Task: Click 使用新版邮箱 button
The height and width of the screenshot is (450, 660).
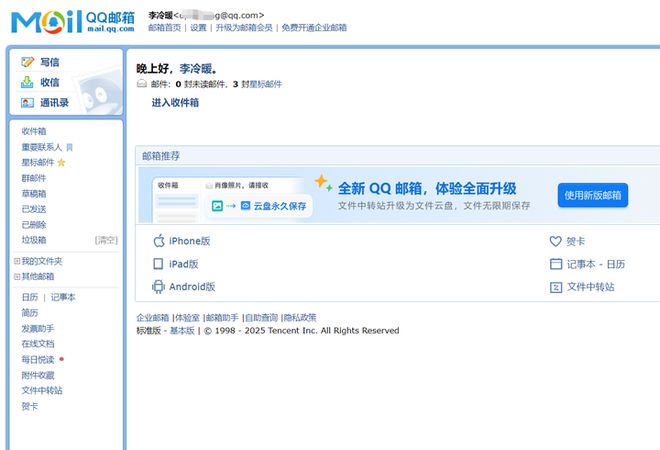Action: point(592,195)
